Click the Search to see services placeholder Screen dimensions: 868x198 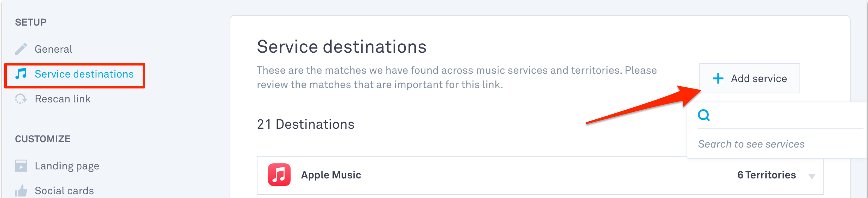click(x=751, y=144)
